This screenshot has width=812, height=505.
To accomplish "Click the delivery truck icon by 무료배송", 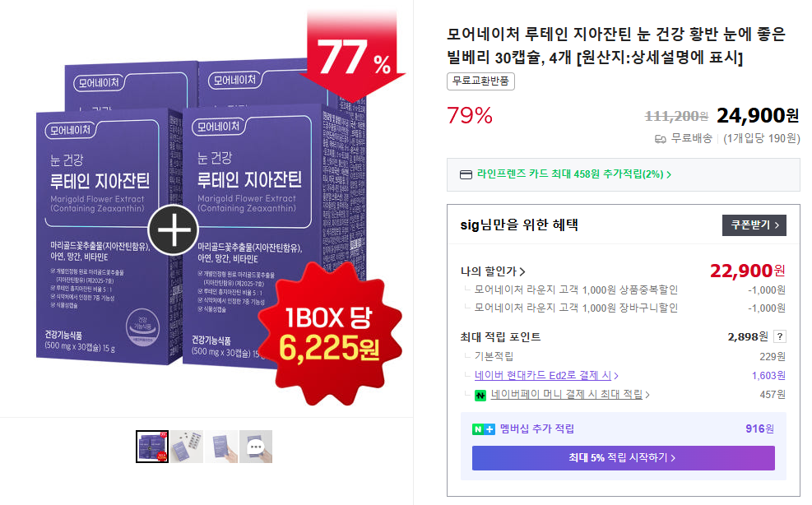I will 661,139.
